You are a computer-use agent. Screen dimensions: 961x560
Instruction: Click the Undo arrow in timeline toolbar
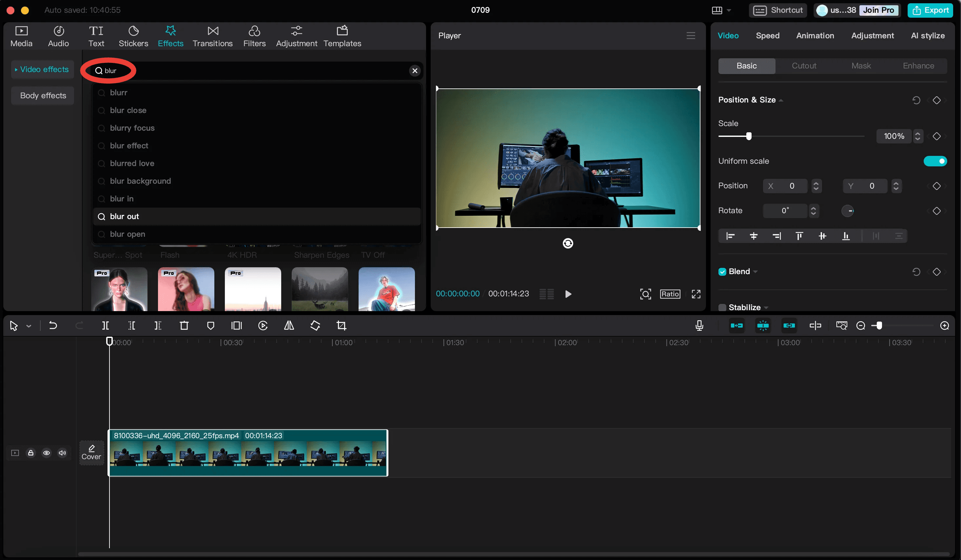53,325
